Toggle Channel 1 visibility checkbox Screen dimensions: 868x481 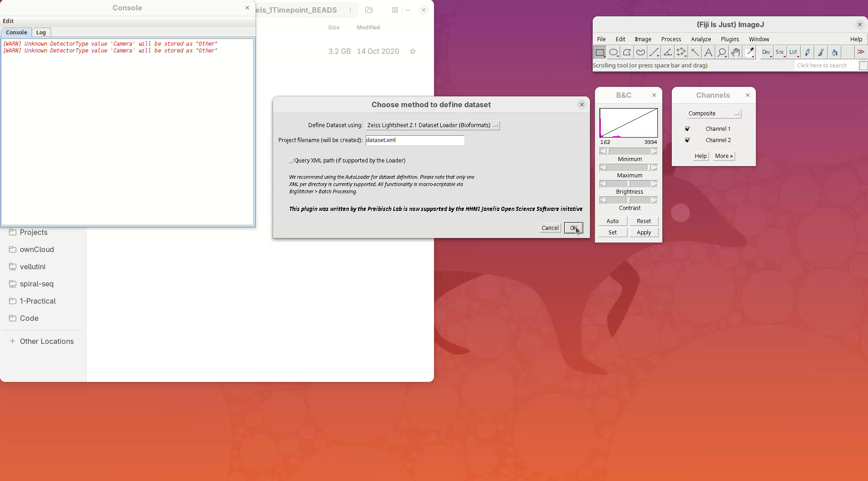687,129
